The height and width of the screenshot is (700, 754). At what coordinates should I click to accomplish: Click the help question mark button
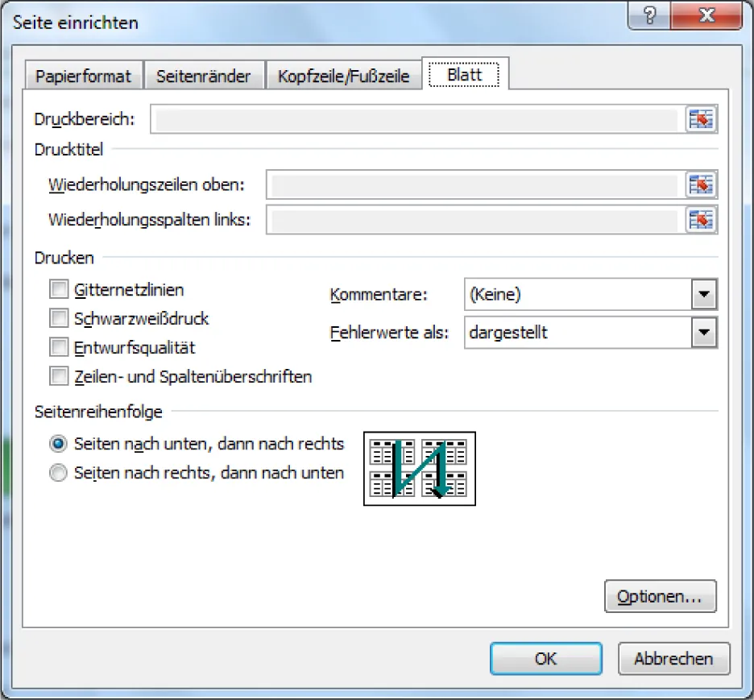pyautogui.click(x=650, y=18)
